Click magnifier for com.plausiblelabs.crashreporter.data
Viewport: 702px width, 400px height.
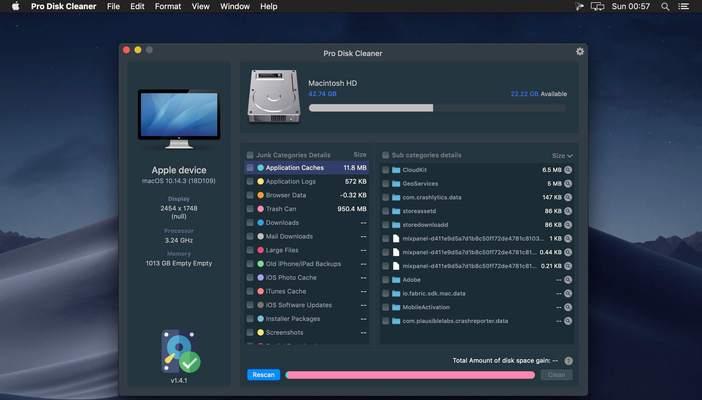[x=568, y=321]
